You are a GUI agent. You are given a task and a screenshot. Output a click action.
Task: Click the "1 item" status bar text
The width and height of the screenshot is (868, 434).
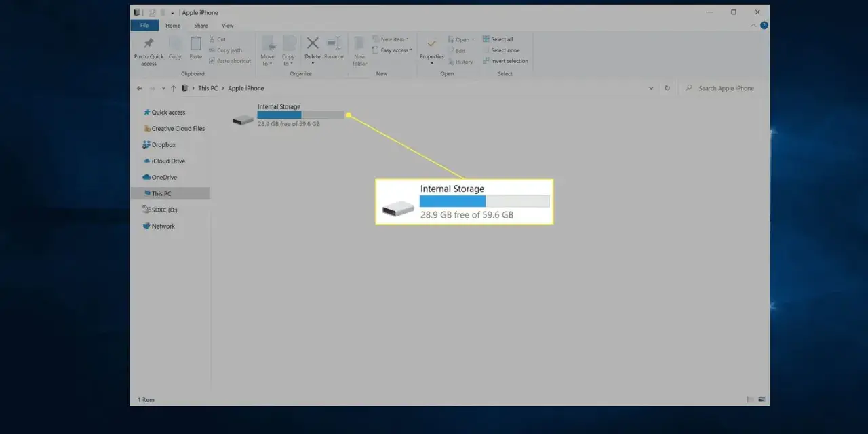click(x=146, y=399)
